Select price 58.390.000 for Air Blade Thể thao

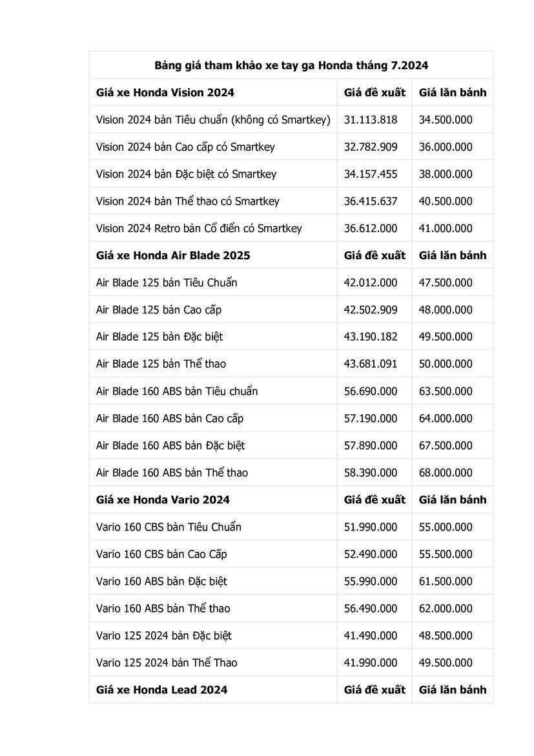coord(371,473)
